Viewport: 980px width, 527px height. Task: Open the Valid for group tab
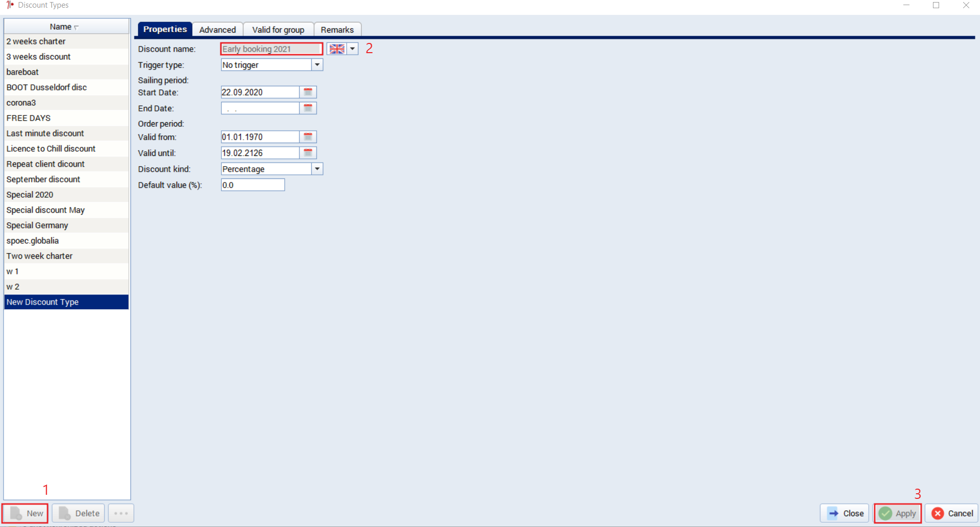point(278,30)
